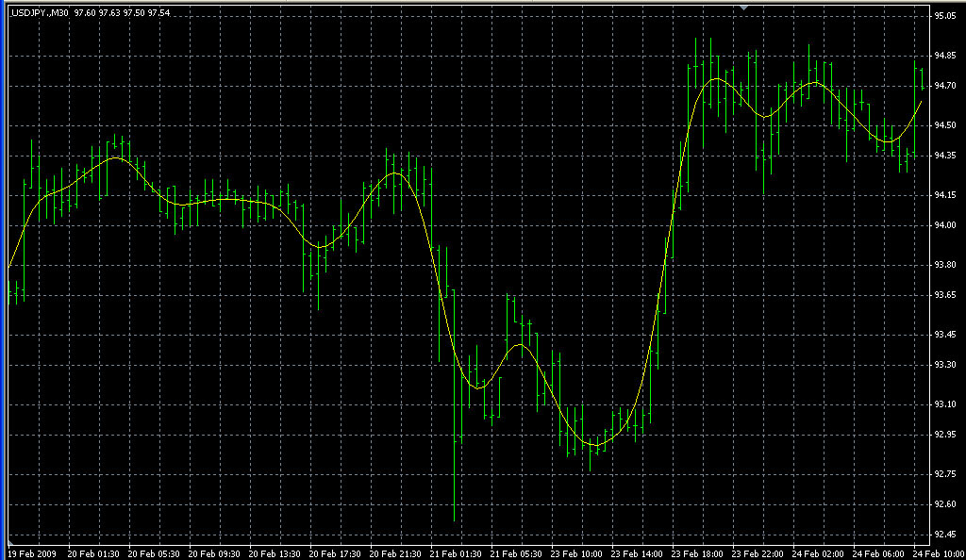
Task: Select the 94.70 level on price axis
Action: coord(945,86)
